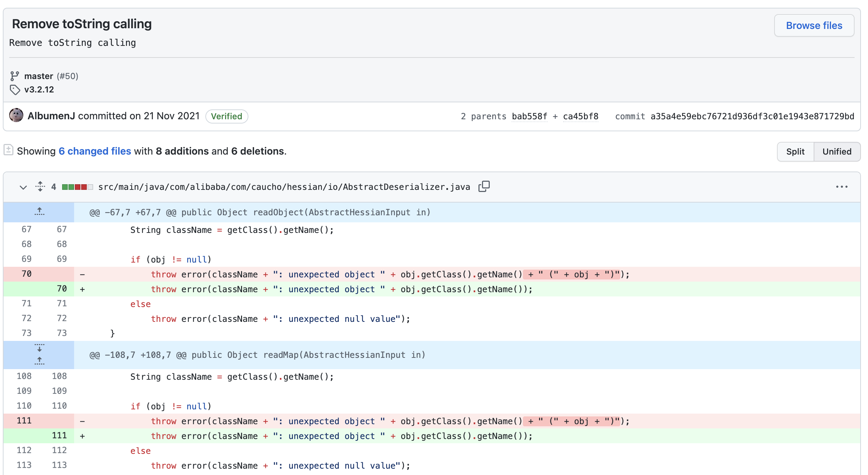This screenshot has height=475, width=868.
Task: Click AlbumenJ's avatar image
Action: [16, 115]
